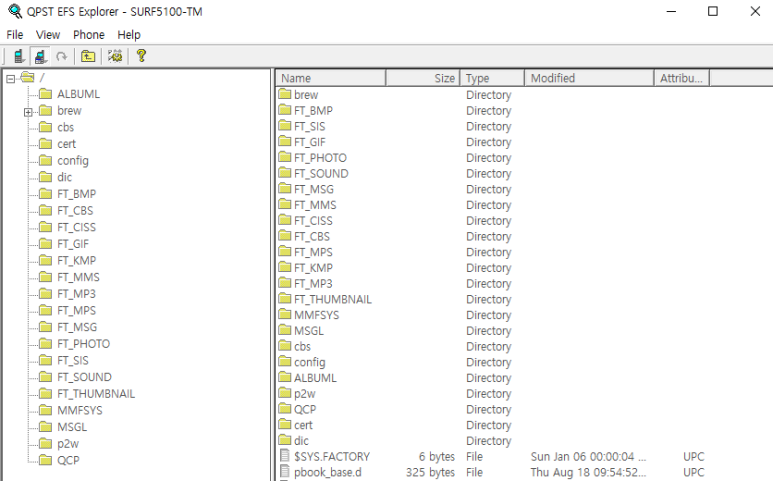
Task: Click folder icon beside FT_CISS in list
Action: click(284, 220)
